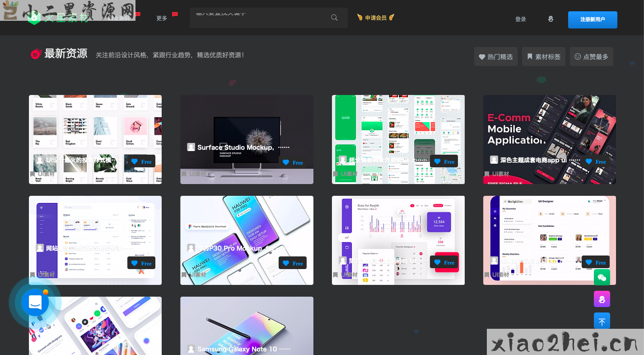Click the blue back-to-top arrow icon
This screenshot has width=644, height=355.
pyautogui.click(x=602, y=321)
